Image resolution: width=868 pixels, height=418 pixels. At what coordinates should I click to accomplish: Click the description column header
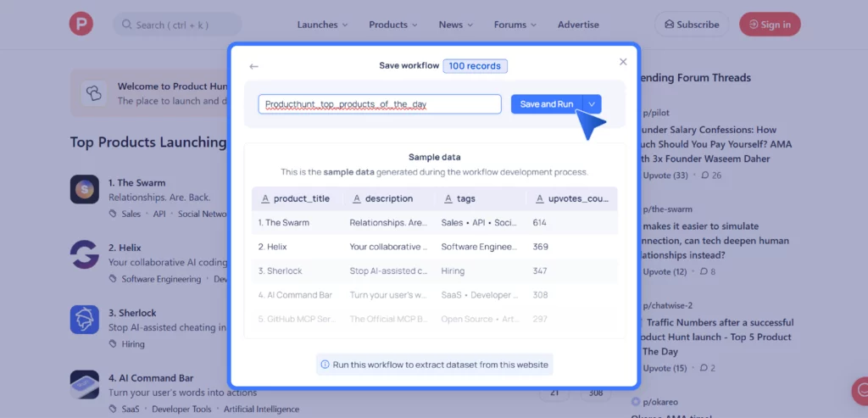(x=389, y=198)
